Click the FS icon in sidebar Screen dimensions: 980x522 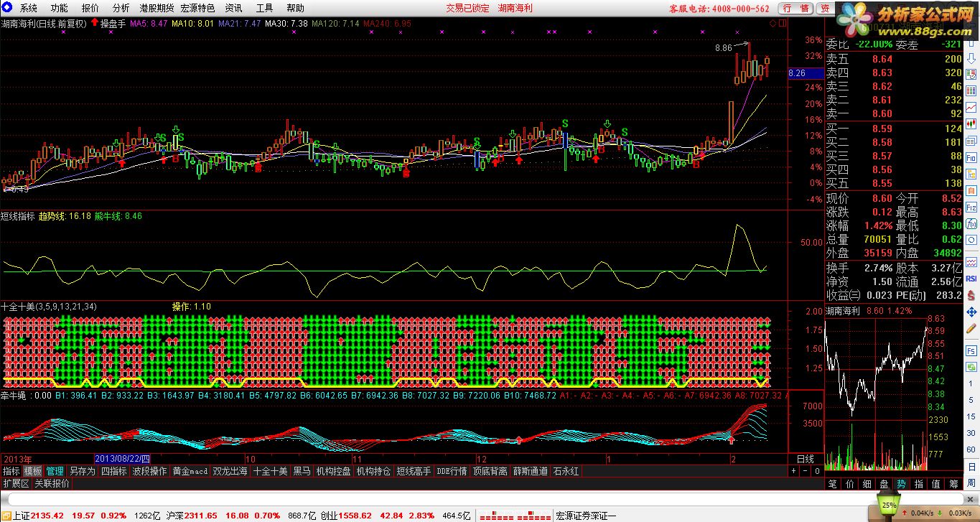pyautogui.click(x=971, y=350)
